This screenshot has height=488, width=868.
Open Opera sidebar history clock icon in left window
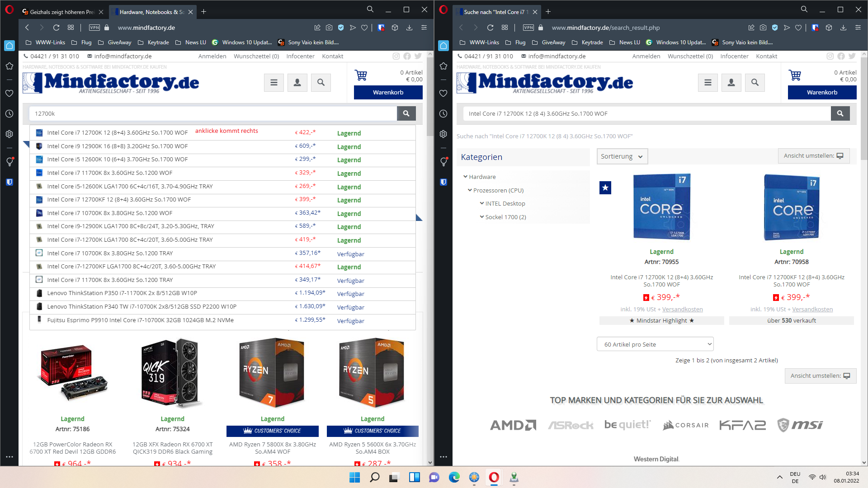point(9,114)
